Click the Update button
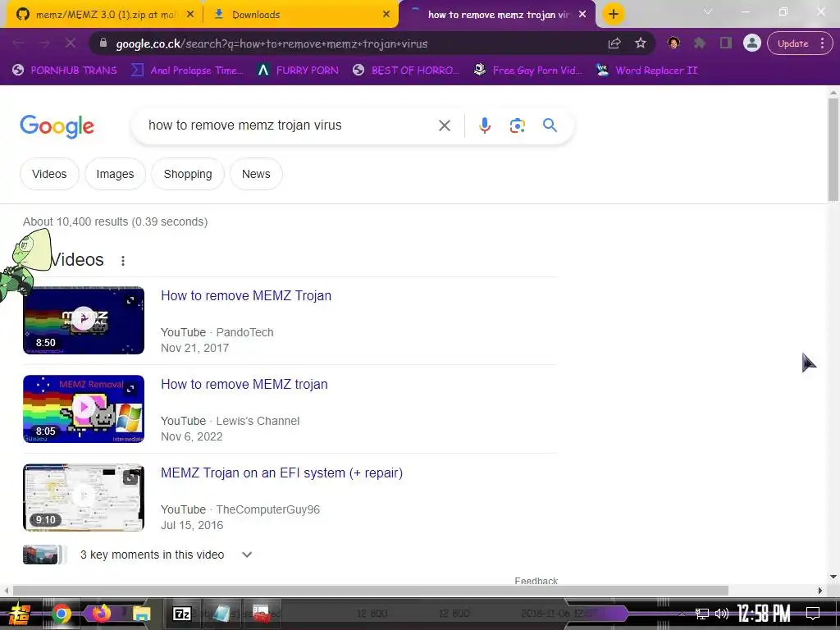This screenshot has height=630, width=840. 793,43
